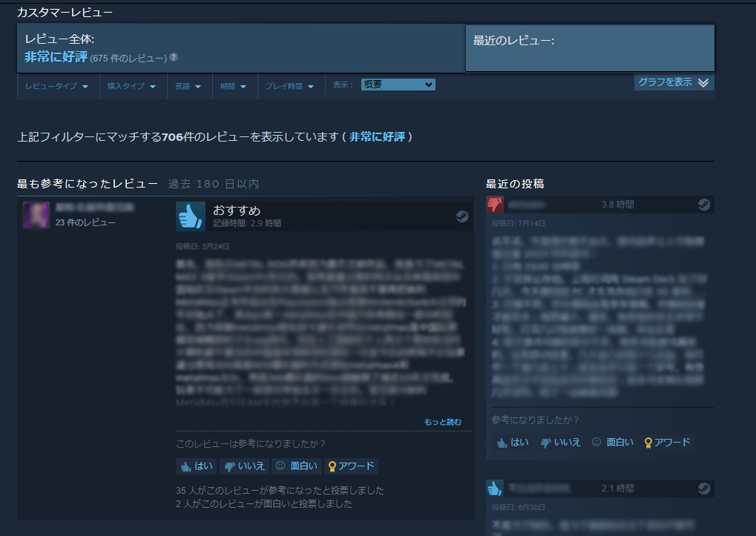
Task: Vote いいえ on the main helpful review
Action: tap(244, 466)
